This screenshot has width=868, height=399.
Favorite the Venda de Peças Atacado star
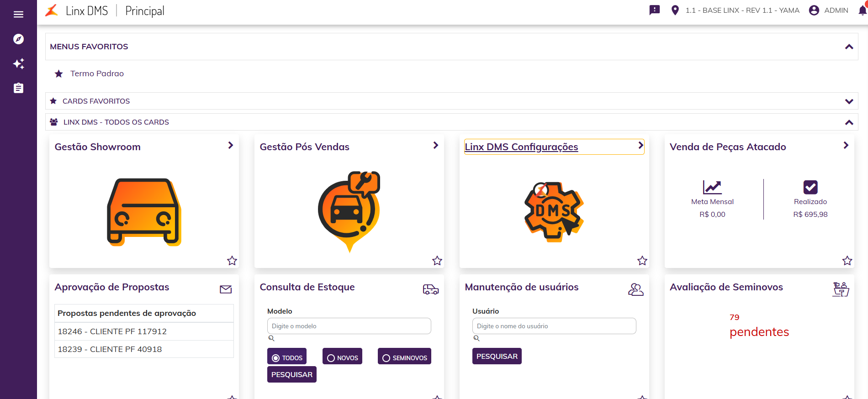click(847, 261)
